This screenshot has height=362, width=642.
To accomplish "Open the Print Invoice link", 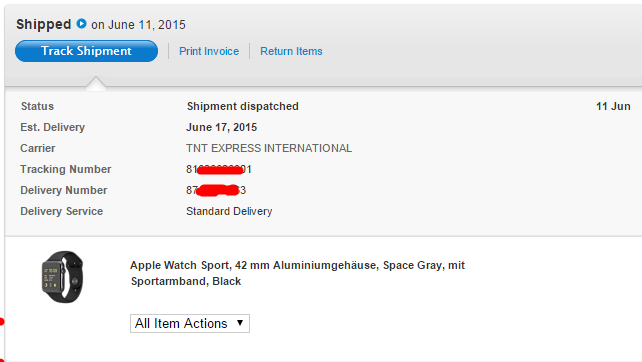I will coord(209,51).
